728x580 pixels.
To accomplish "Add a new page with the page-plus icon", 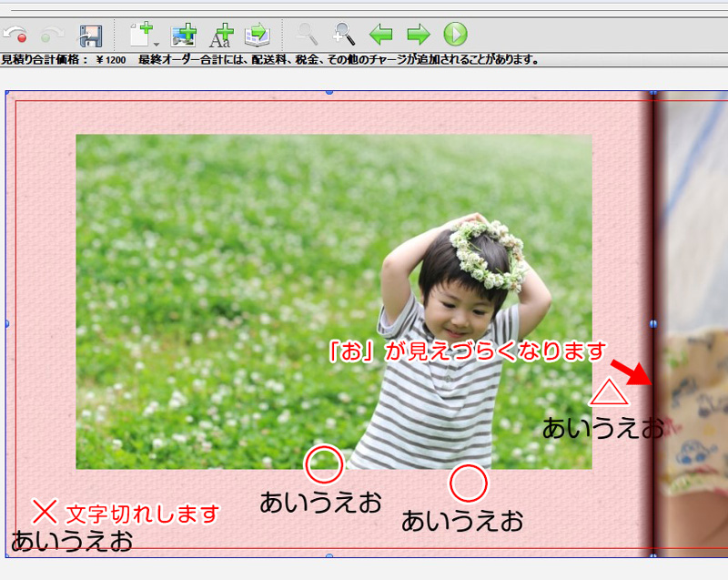I will (142, 34).
